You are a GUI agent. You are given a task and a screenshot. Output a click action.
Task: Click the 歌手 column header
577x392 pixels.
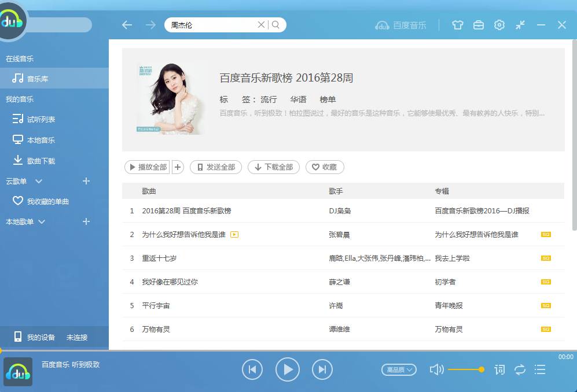pyautogui.click(x=336, y=191)
